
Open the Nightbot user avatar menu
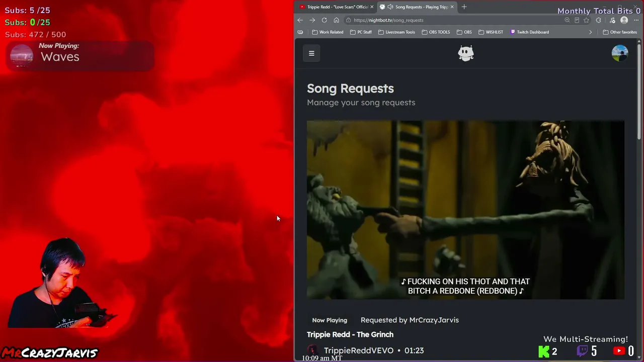tap(620, 53)
